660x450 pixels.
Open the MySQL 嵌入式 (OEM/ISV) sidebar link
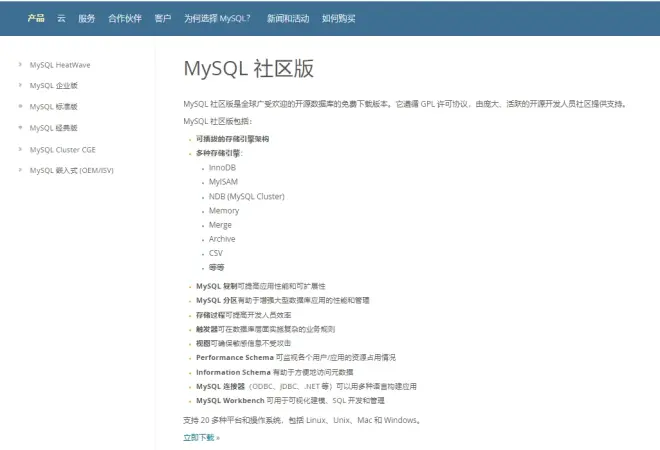click(x=72, y=170)
